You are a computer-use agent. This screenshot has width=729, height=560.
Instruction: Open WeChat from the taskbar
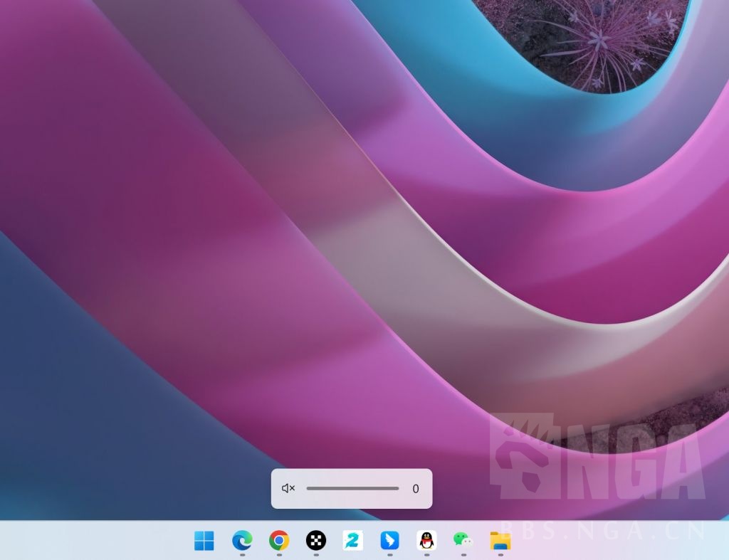[x=463, y=540]
